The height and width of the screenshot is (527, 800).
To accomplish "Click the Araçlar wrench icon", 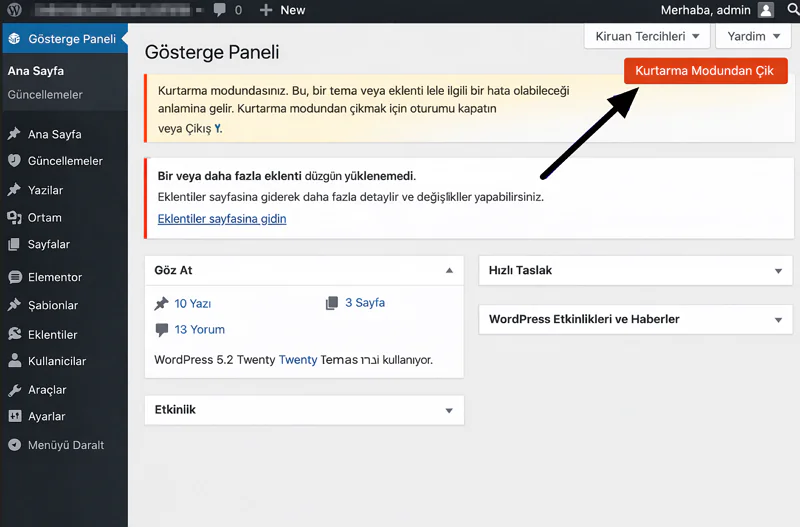I will pyautogui.click(x=14, y=390).
